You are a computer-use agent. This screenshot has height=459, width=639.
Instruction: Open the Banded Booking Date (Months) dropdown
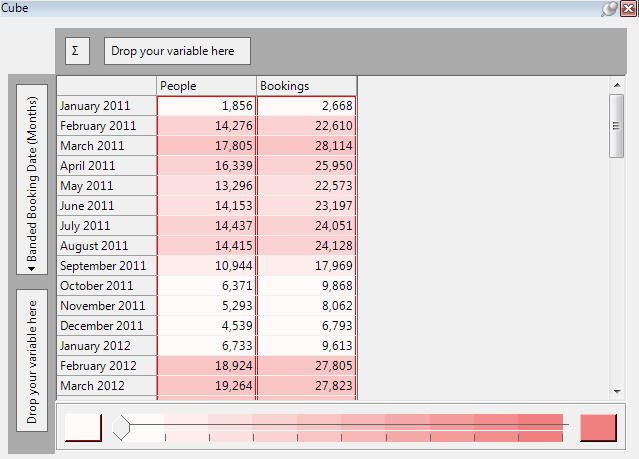click(32, 179)
